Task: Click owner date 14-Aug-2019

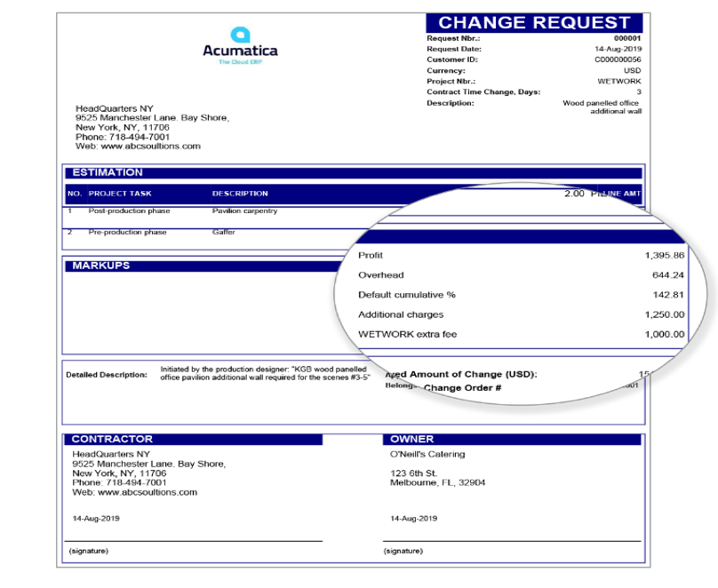Action: tap(413, 519)
